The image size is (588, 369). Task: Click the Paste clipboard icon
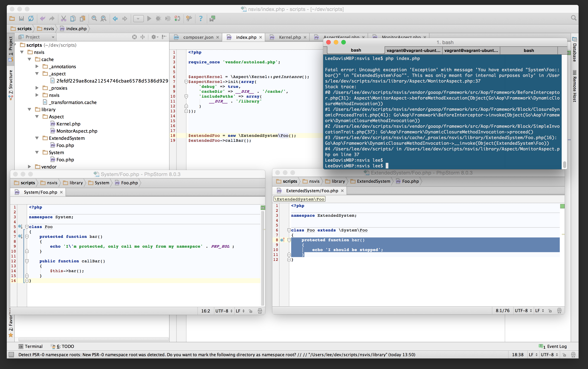pyautogui.click(x=83, y=18)
